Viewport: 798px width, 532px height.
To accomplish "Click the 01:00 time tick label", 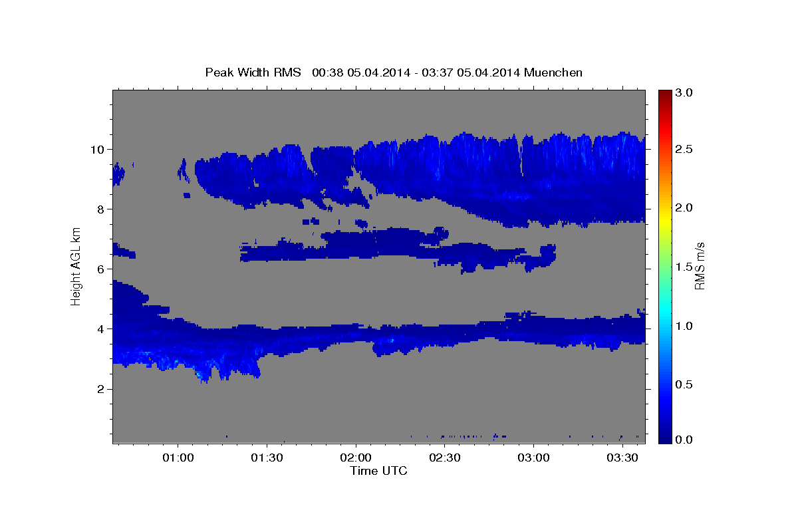I will point(178,458).
